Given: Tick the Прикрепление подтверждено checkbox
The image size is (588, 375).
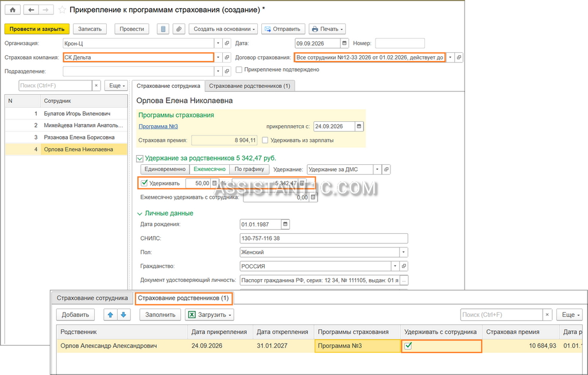Looking at the screenshot, I should coord(239,69).
